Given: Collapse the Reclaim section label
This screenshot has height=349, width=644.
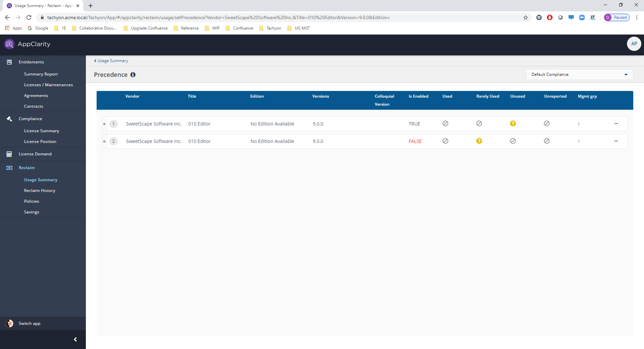Looking at the screenshot, I should (x=26, y=168).
